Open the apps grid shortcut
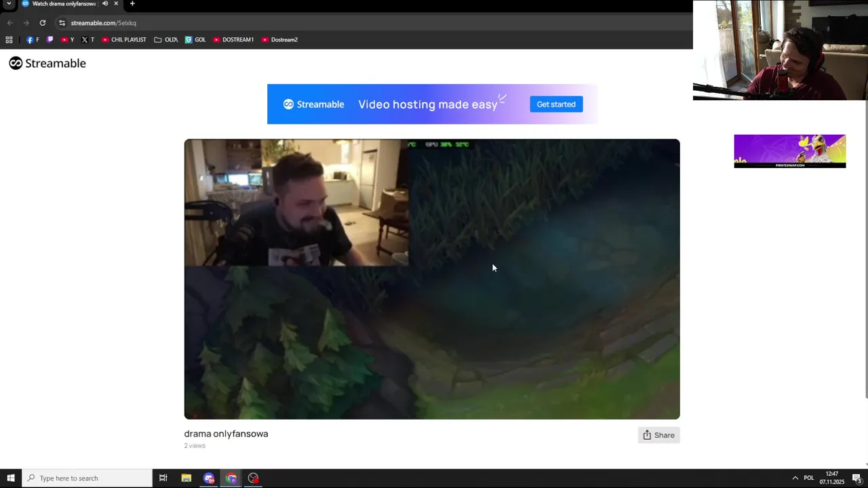The width and height of the screenshot is (868, 488). click(x=9, y=40)
